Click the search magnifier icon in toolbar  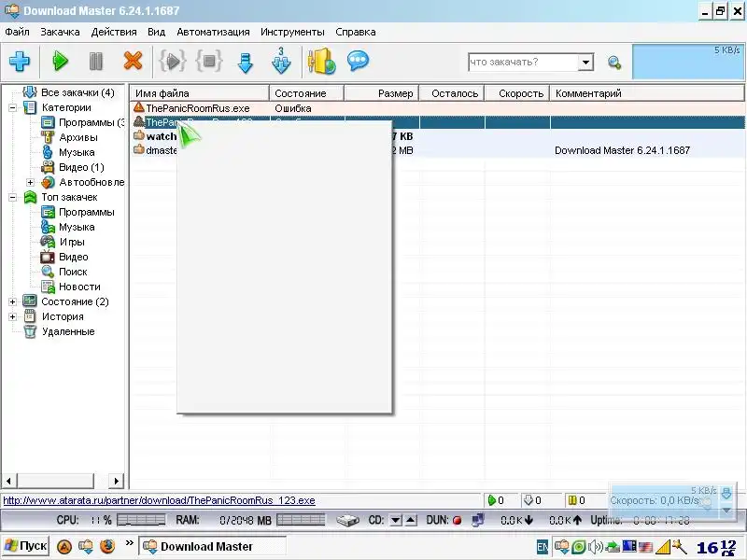click(x=614, y=63)
